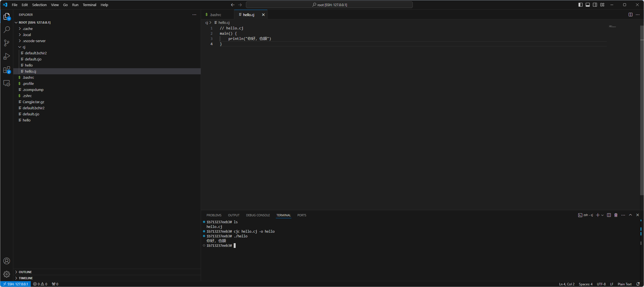The image size is (644, 287).
Task: Toggle the bottom Panel visibility
Action: [x=588, y=5]
